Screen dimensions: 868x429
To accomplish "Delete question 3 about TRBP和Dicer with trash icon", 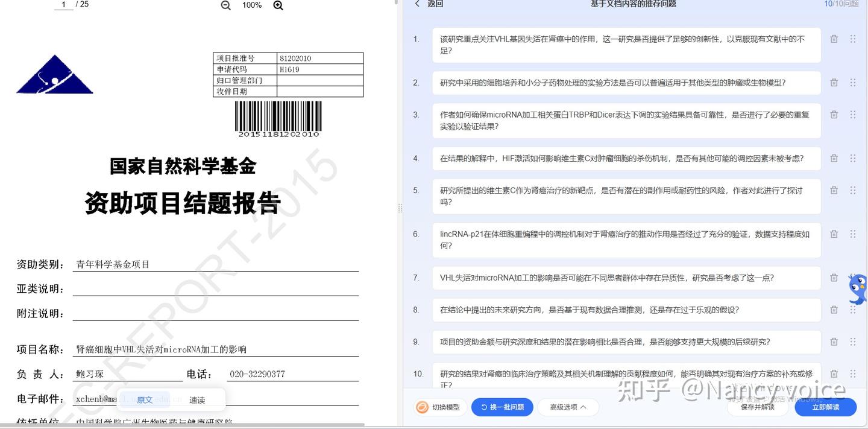I will click(834, 115).
